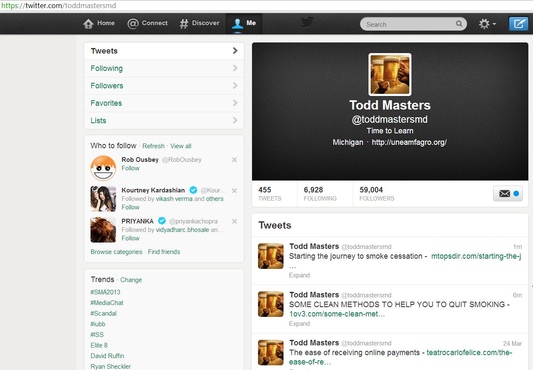Screen dimensions: 533x370
Task: Click Rob Ousbey's avatar
Action: coord(103,168)
